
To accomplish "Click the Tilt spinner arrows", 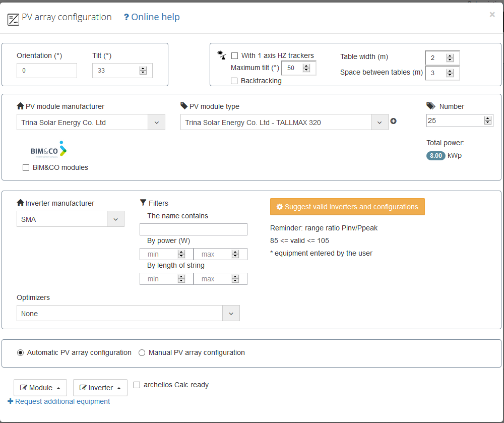I will [143, 71].
